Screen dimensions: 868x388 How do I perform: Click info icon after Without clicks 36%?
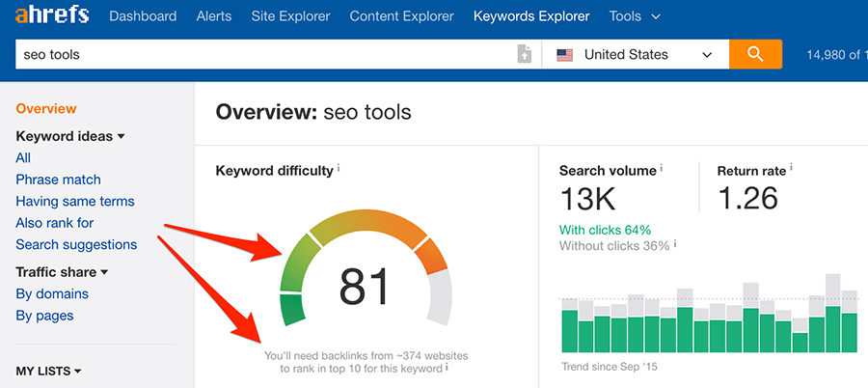pyautogui.click(x=674, y=245)
